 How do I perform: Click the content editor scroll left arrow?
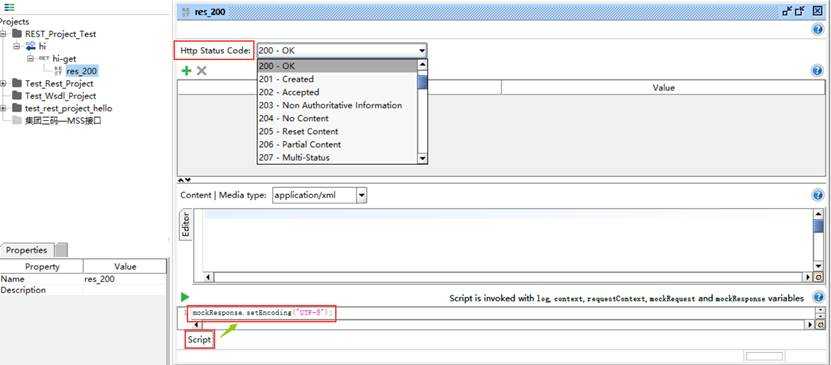pyautogui.click(x=208, y=277)
